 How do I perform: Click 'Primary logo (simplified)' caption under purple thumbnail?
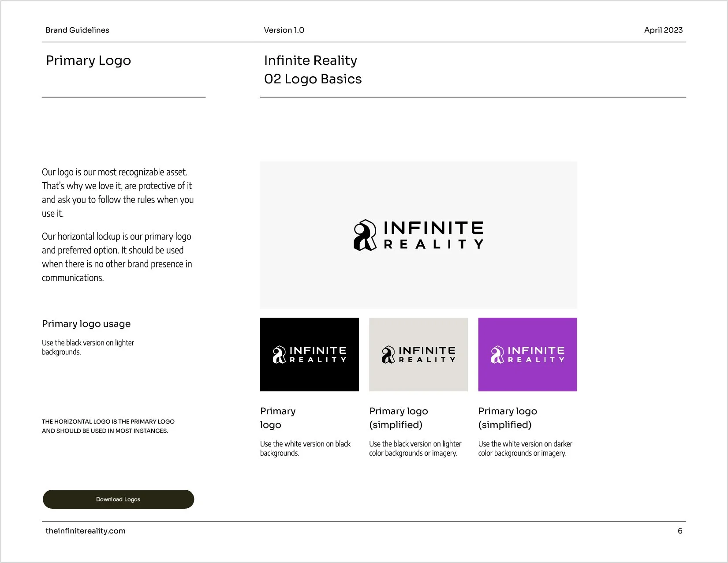[x=508, y=418]
